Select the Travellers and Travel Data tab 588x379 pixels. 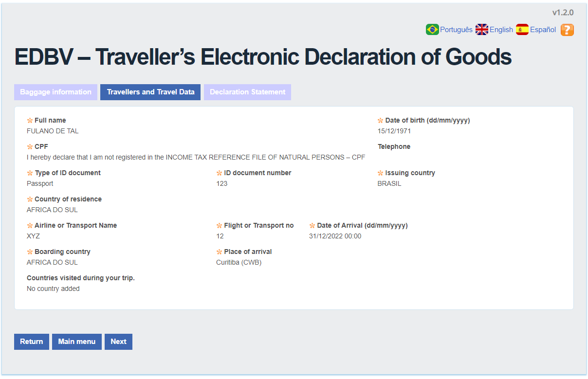click(x=150, y=92)
